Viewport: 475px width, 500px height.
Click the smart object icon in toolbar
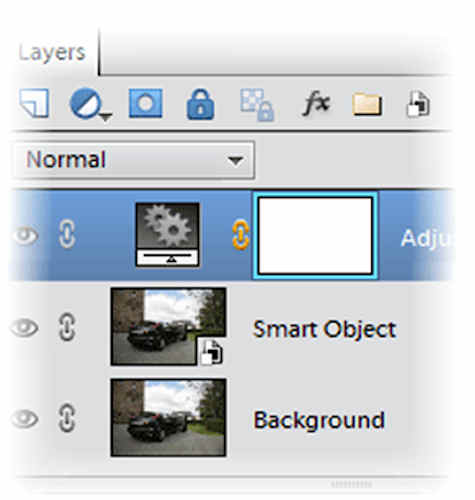[418, 104]
